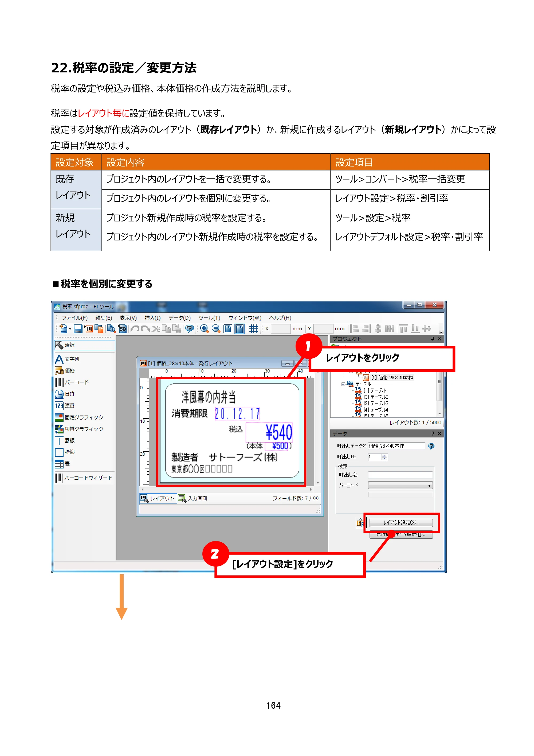This screenshot has width=534, height=756.
Task: Click the help balloon icon in toolbar
Action: (x=189, y=329)
